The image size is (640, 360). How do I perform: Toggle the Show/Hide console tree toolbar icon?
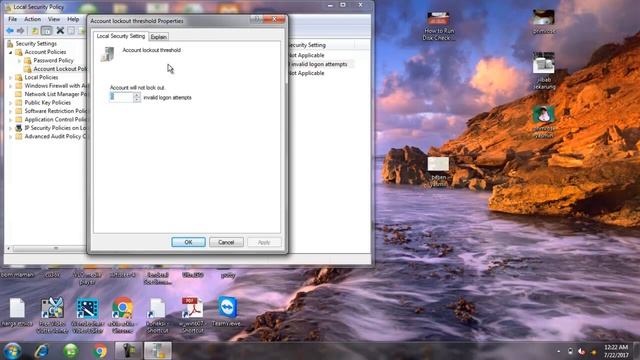pyautogui.click(x=47, y=31)
